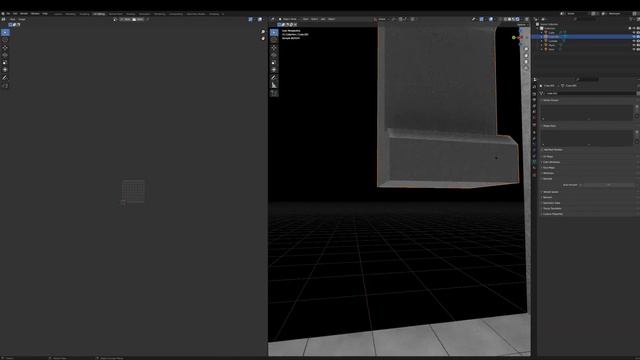Click Open image button in UV Editor
Image resolution: width=640 pixels, height=360 pixels.
pos(138,19)
